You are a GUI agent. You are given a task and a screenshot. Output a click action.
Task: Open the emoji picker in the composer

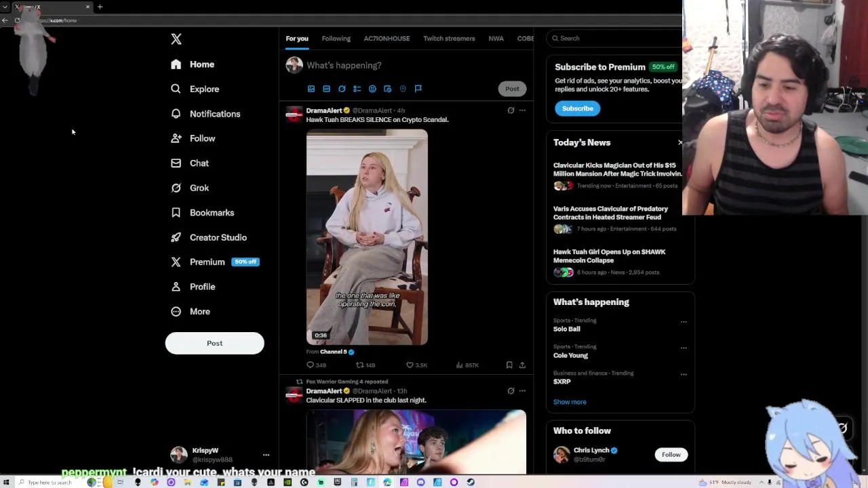coord(372,89)
